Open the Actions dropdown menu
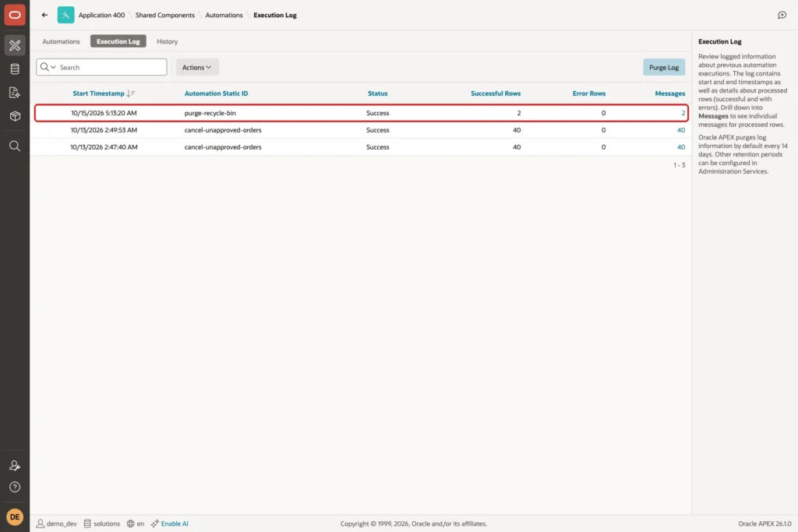798x532 pixels. click(x=197, y=67)
